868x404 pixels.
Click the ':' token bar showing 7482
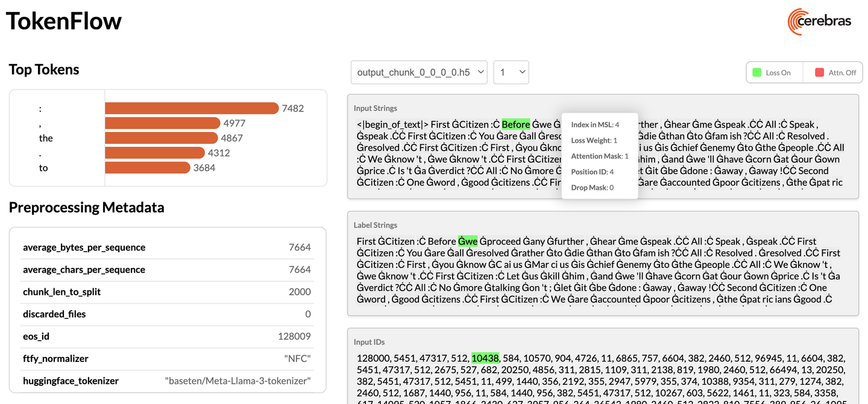click(192, 108)
